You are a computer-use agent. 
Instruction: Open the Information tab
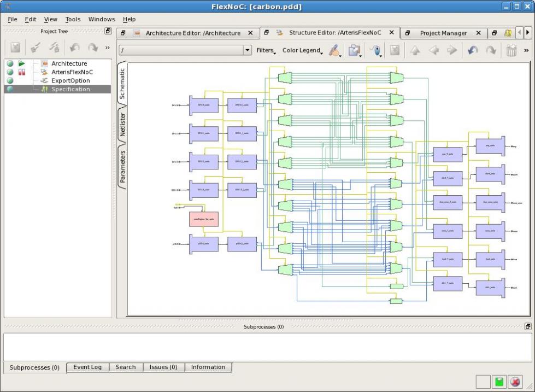(208, 367)
